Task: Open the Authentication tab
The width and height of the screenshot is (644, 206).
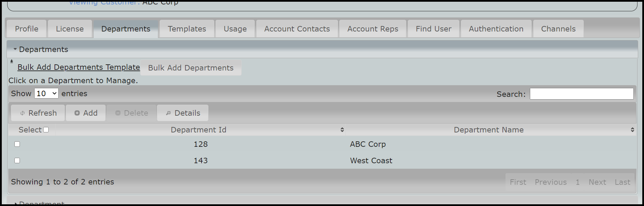Action: (x=496, y=29)
